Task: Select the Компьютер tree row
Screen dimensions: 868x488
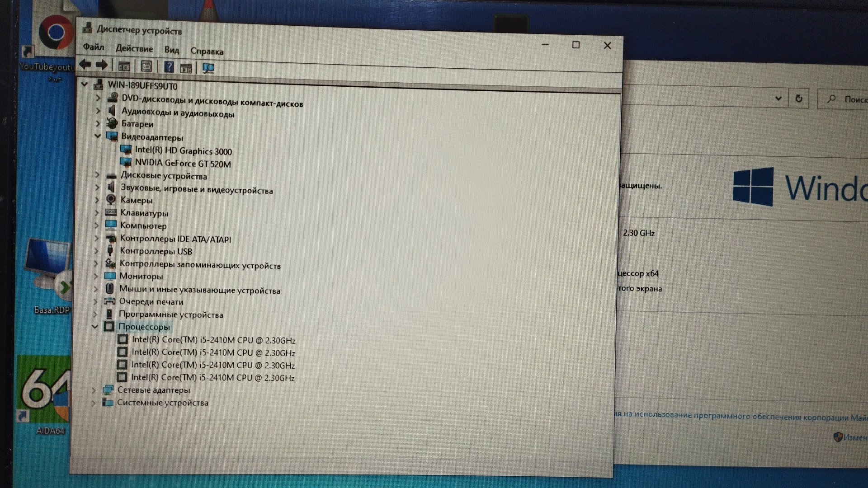Action: click(x=143, y=225)
